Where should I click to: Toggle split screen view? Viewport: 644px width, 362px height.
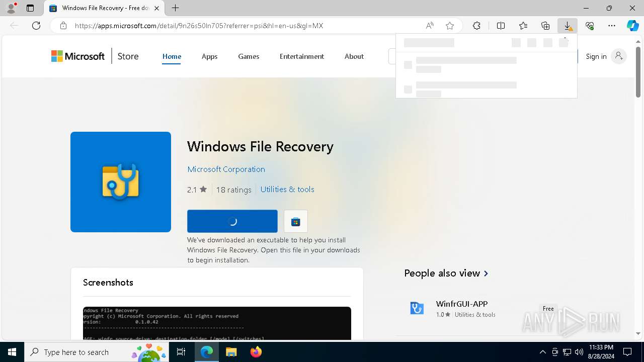point(501,26)
